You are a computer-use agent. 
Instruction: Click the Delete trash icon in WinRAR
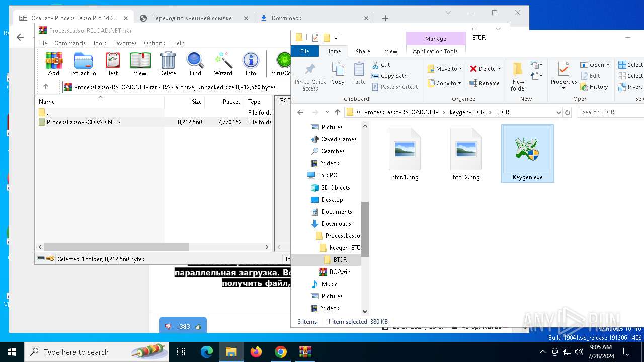click(168, 64)
